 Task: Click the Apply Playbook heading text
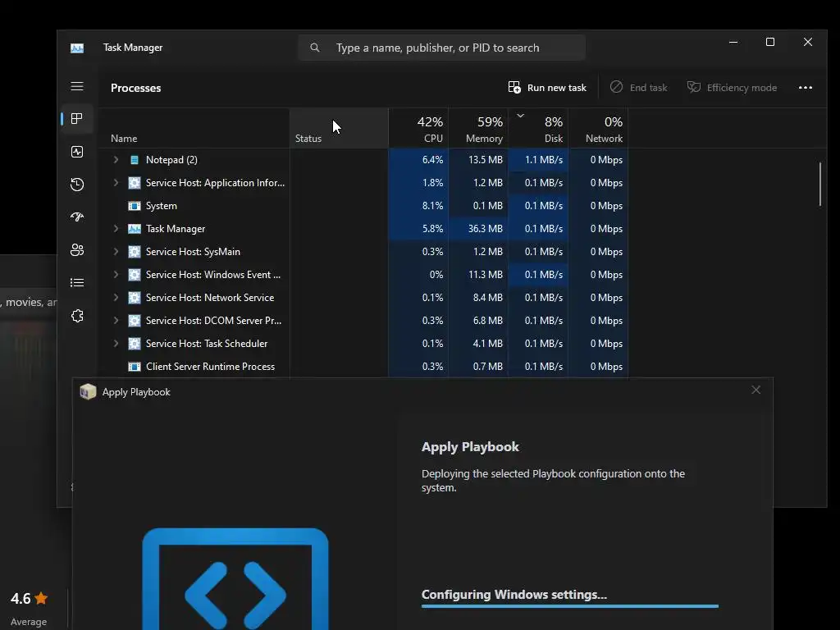point(470,447)
